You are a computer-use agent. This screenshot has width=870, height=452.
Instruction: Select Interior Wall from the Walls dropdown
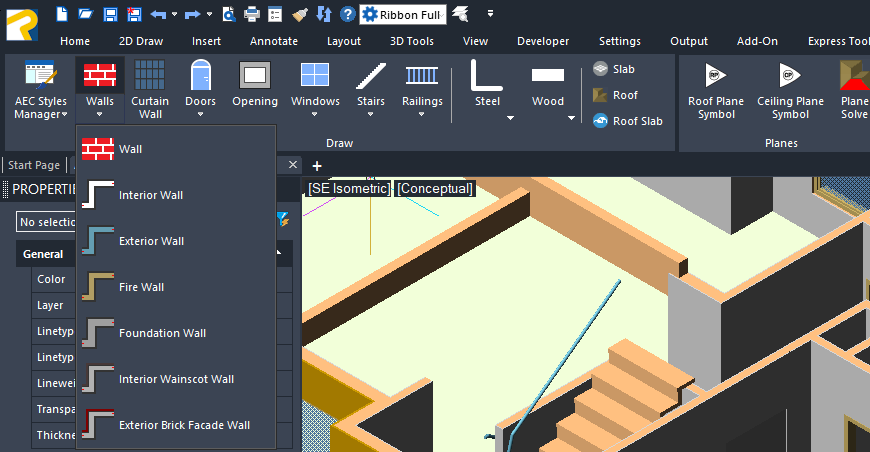tap(150, 195)
